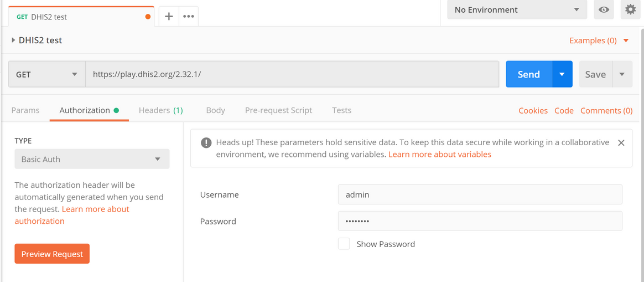Dismiss the Heads up warning banner
644x282 pixels.
(621, 143)
